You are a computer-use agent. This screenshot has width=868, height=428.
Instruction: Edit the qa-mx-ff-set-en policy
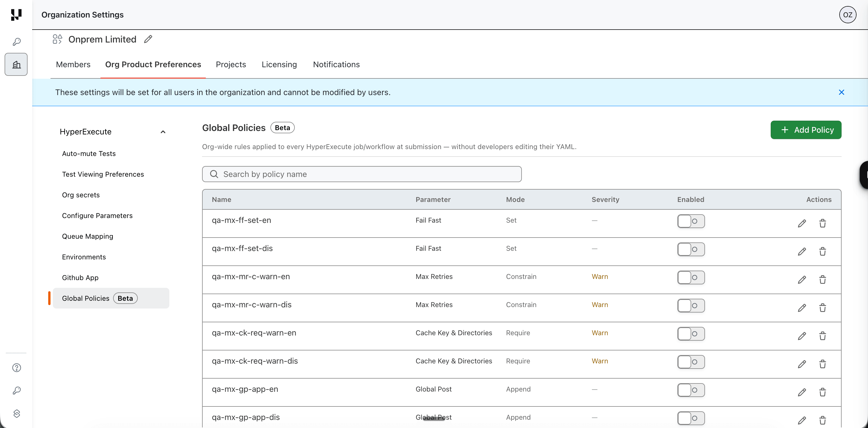tap(802, 223)
